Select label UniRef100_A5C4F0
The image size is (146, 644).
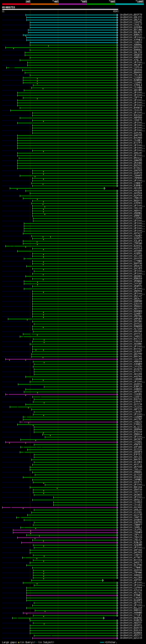(131, 65)
